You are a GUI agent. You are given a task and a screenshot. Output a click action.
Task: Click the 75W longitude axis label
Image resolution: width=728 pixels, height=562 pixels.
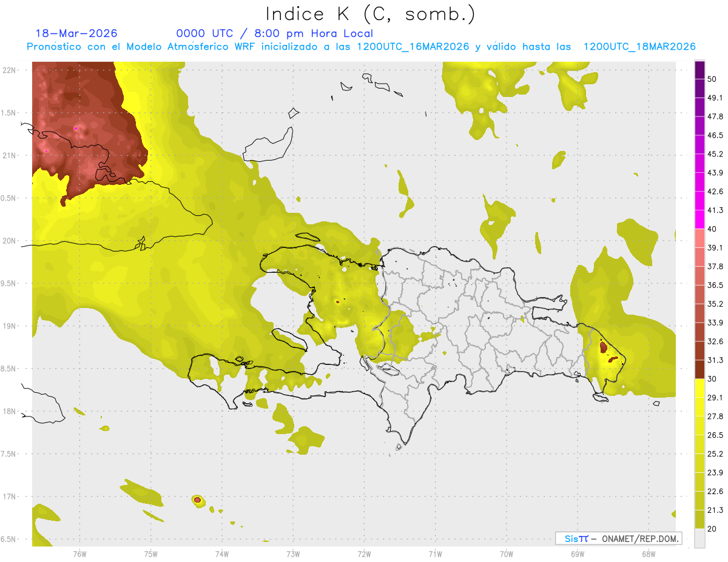(x=151, y=554)
